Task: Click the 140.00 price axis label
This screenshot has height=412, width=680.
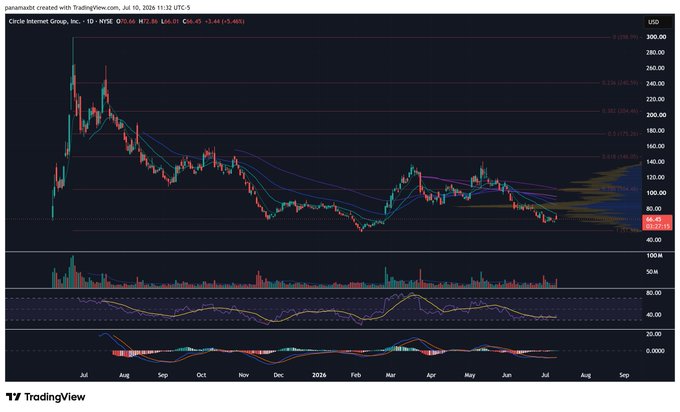Action: tap(656, 162)
